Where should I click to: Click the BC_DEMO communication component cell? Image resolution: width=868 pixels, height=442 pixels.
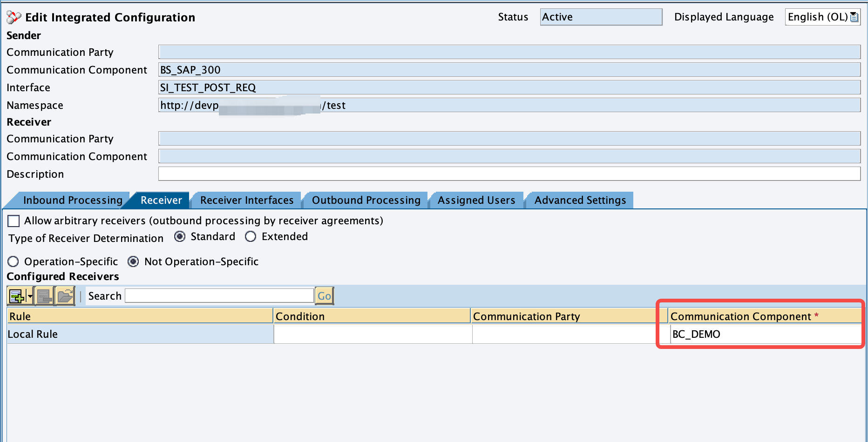click(765, 334)
